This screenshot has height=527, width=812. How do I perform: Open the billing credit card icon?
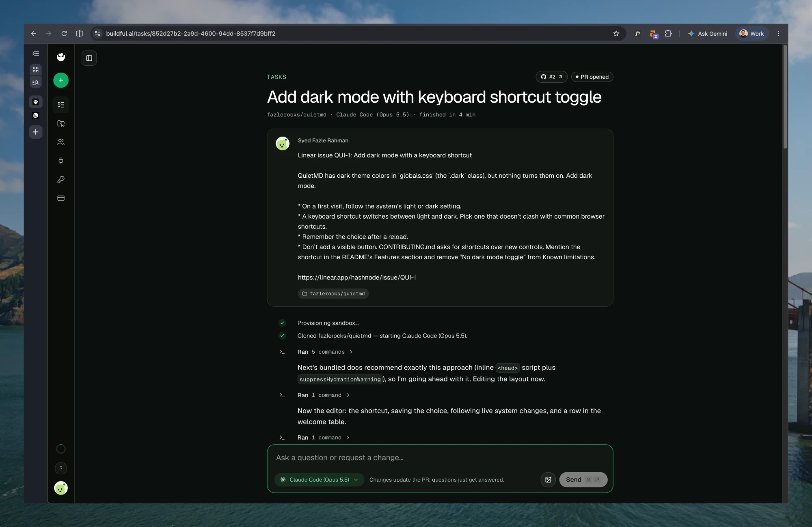(x=61, y=198)
